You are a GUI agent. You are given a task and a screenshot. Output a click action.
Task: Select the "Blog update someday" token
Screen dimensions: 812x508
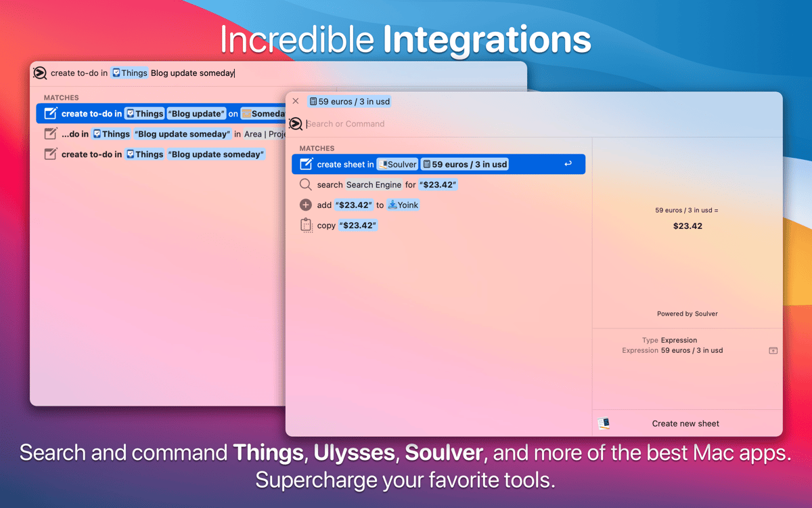[215, 154]
